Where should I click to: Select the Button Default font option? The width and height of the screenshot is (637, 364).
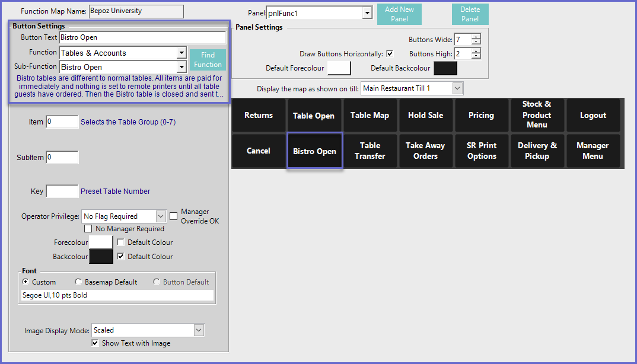point(157,282)
